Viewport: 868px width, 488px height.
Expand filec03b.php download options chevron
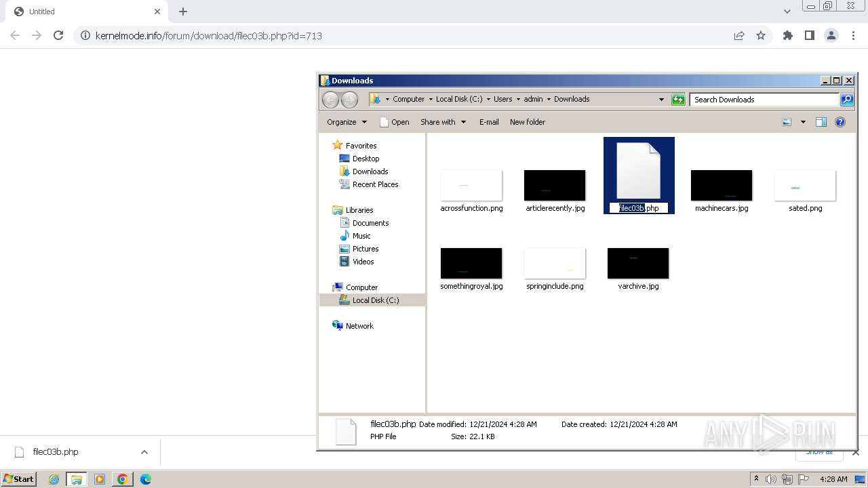(x=144, y=452)
